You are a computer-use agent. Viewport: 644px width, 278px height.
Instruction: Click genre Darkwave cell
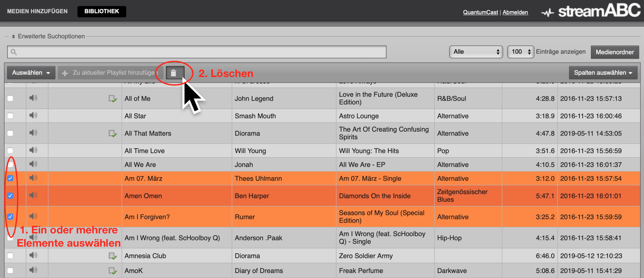coord(452,271)
